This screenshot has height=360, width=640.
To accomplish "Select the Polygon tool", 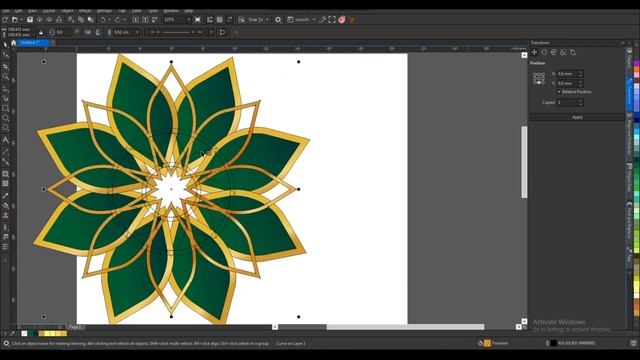I will [x=5, y=128].
